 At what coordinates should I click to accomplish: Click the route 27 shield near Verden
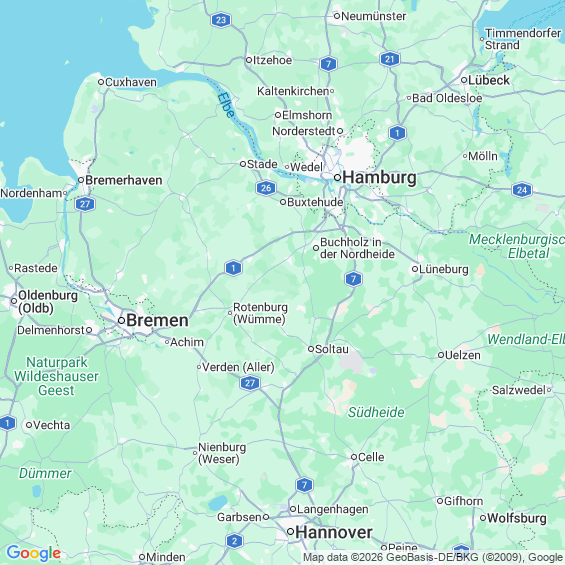click(x=250, y=383)
